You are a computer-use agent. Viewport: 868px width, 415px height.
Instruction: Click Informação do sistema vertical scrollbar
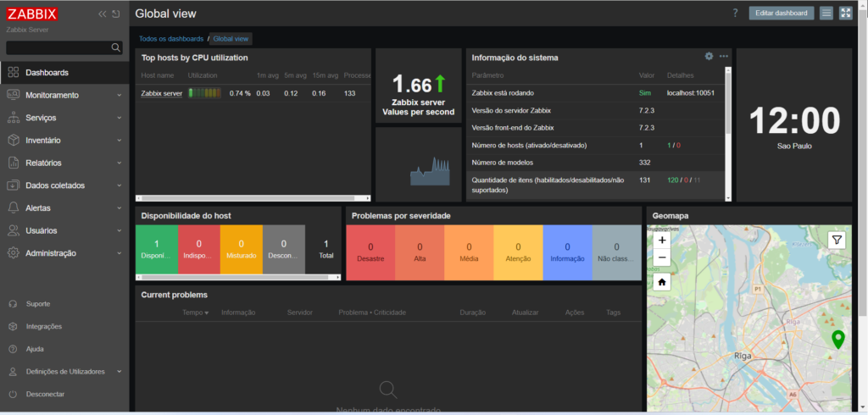point(728,102)
